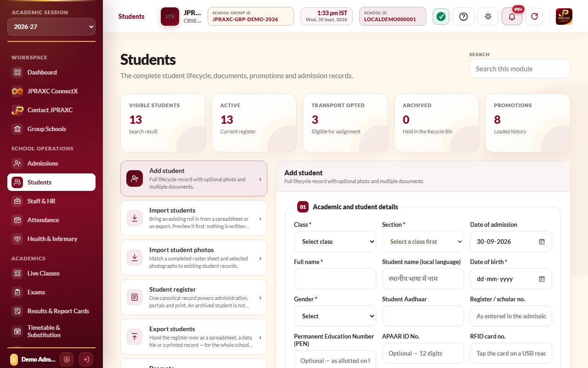Open the help question-mark icon
The height and width of the screenshot is (368, 588).
tap(464, 17)
